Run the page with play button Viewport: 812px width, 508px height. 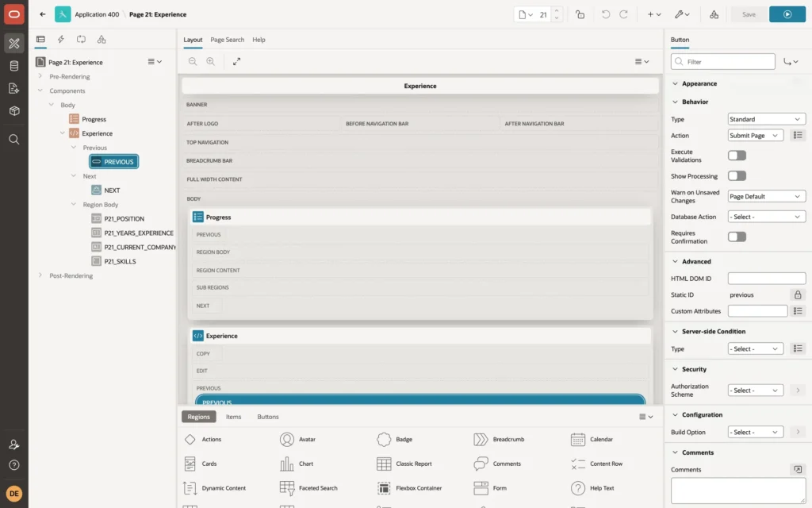click(787, 14)
